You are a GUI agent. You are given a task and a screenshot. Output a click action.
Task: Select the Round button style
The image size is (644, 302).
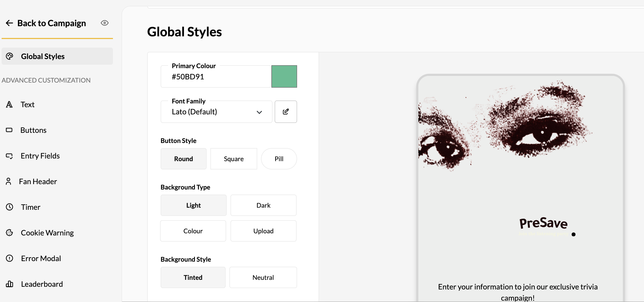tap(184, 159)
